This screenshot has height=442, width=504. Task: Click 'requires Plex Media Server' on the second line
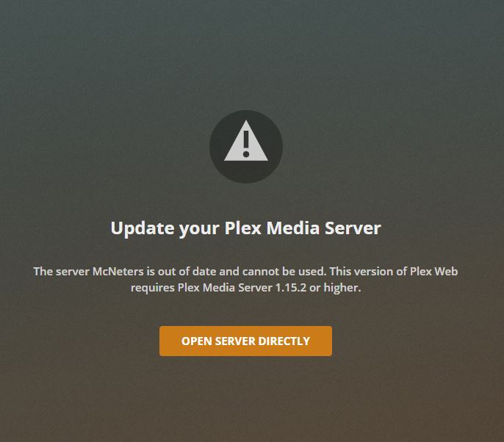click(x=201, y=288)
